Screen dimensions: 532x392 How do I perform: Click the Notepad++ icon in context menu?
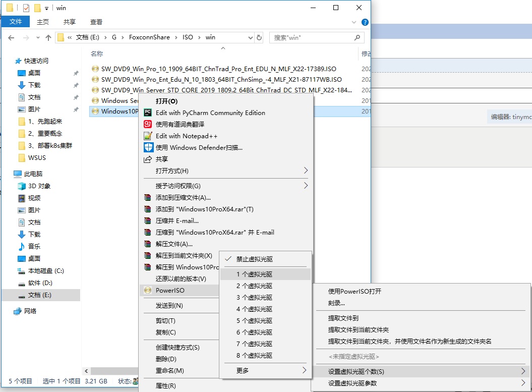tap(148, 136)
